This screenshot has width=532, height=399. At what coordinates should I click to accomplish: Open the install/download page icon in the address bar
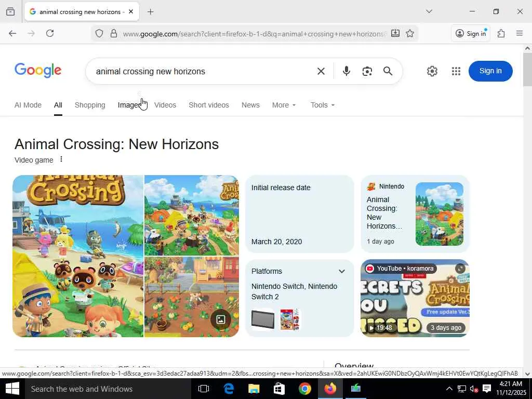pyautogui.click(x=395, y=33)
